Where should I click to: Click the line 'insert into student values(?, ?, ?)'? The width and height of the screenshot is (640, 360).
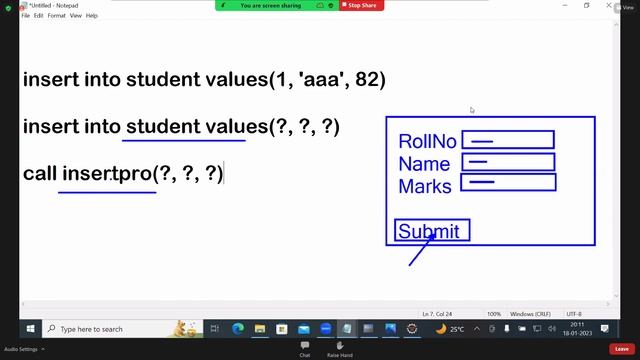tap(181, 127)
